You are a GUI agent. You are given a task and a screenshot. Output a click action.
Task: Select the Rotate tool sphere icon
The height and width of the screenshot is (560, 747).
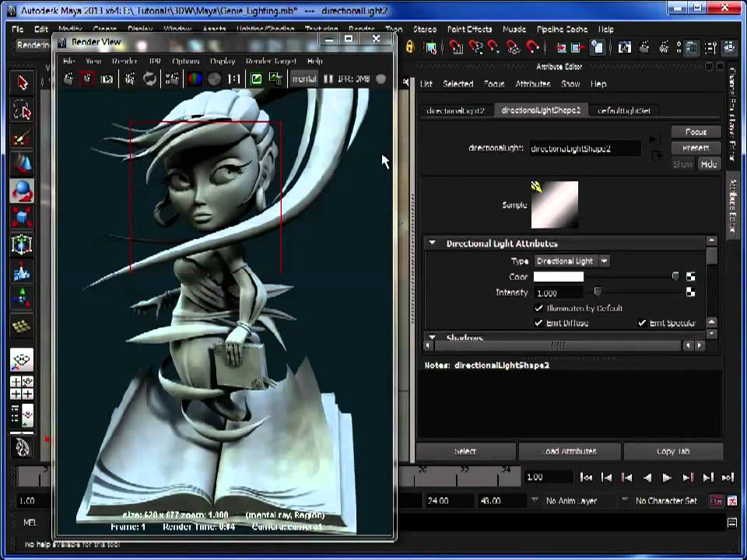point(22,191)
